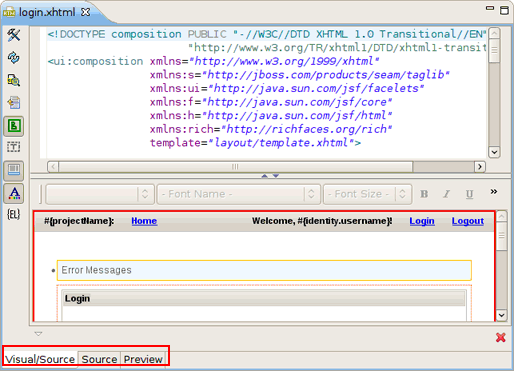Click the template="layout/template.xhtml" line

255,143
